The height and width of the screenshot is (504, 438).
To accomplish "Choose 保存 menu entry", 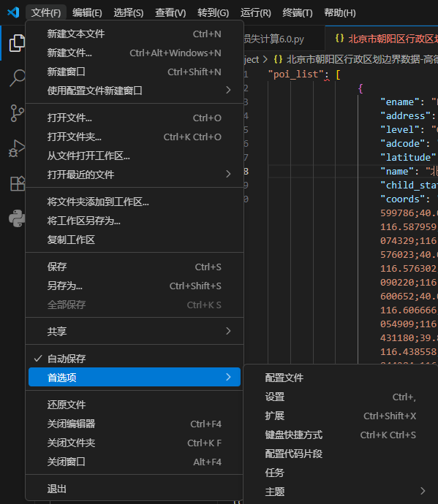I will (x=135, y=267).
